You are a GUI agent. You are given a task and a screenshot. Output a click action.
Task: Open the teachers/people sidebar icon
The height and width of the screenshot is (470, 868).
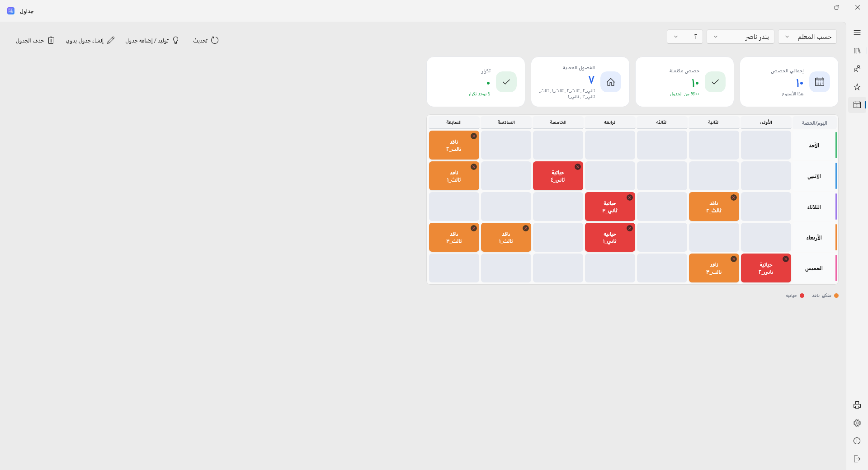pyautogui.click(x=857, y=69)
